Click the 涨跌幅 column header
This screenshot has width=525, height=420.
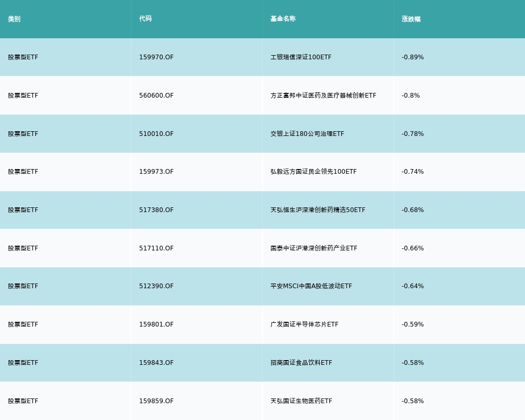point(411,19)
